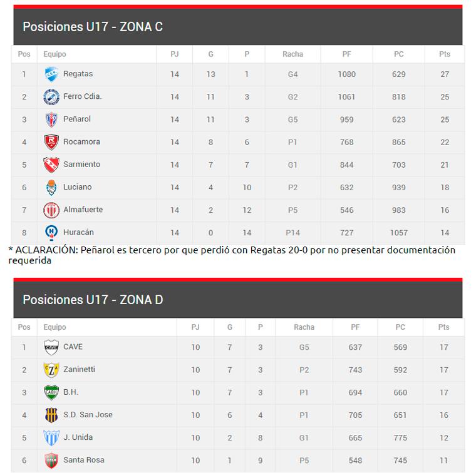Click the Sarmiento team crest
Image resolution: width=476 pixels, height=473 pixels.
click(x=51, y=165)
